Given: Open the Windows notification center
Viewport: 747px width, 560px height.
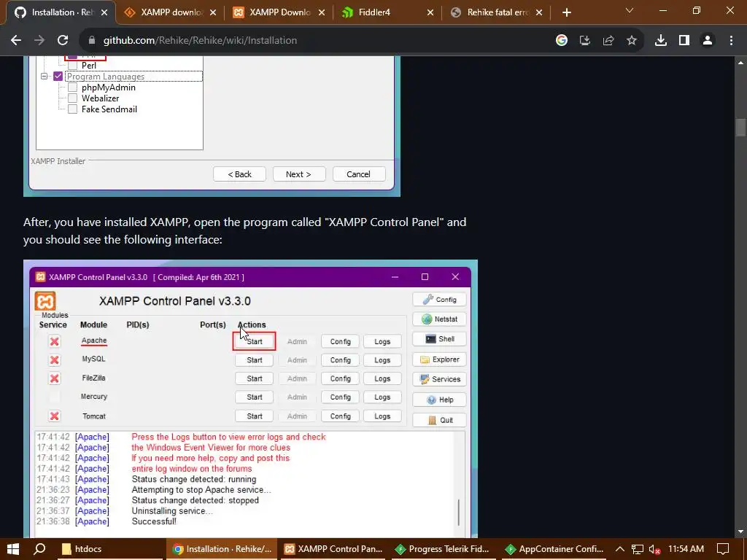Looking at the screenshot, I should 723,549.
